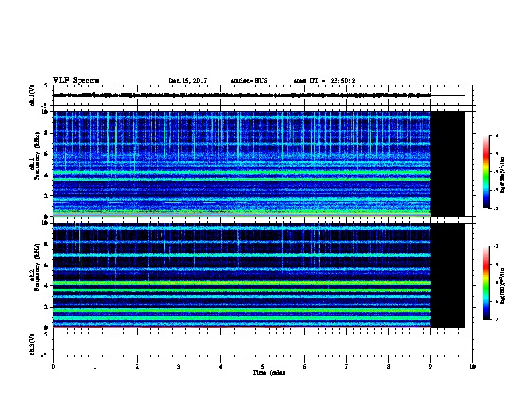The width and height of the screenshot is (532, 411).
Task: Click the time axis tick label "3"
Action: pos(179,366)
